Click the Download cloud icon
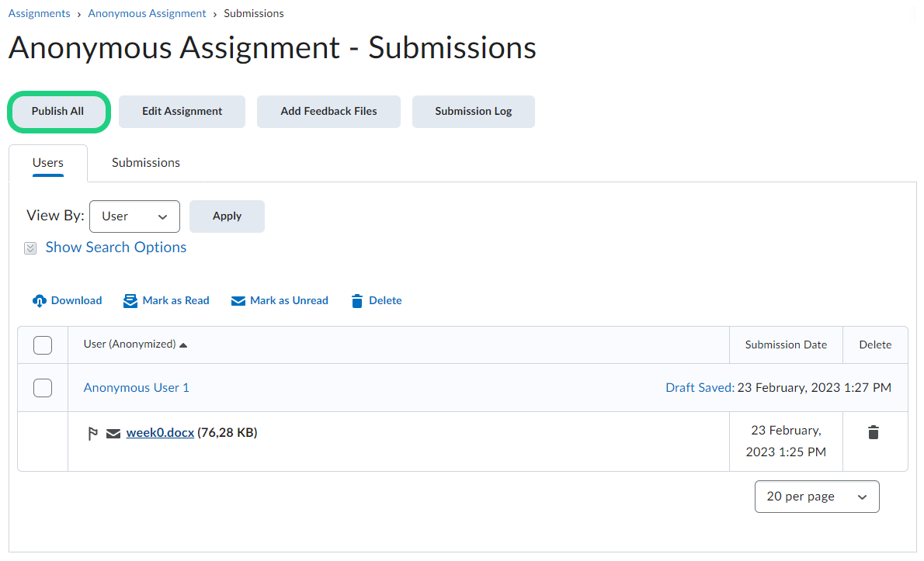 [40, 301]
